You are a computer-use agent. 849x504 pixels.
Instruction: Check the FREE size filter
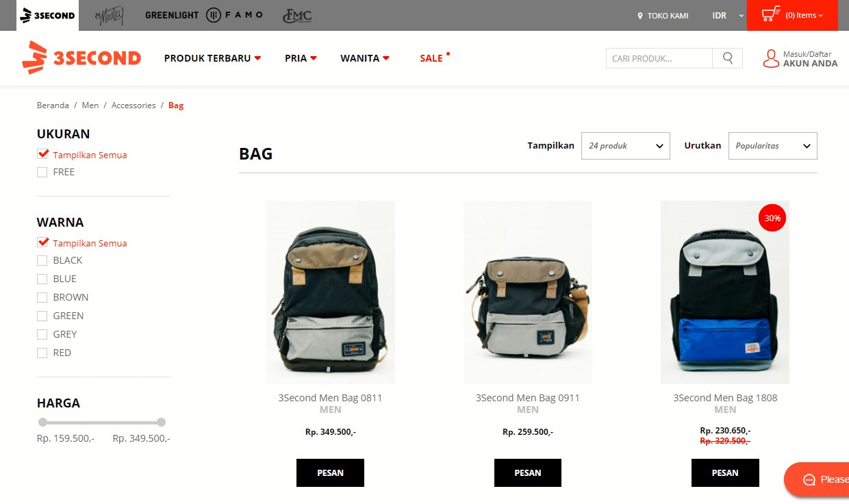42,173
